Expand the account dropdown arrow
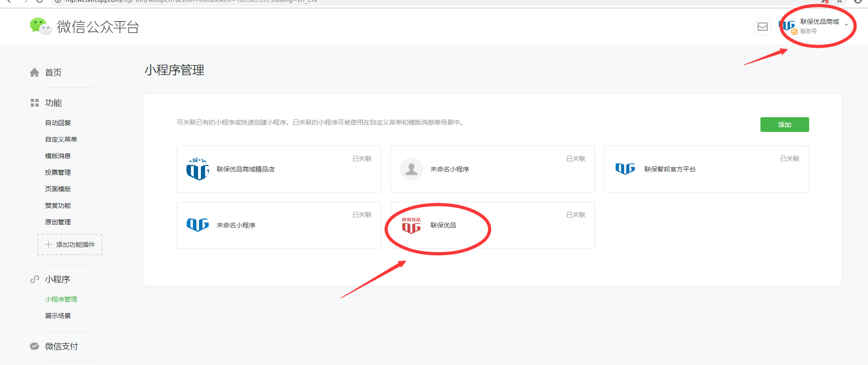 (846, 25)
